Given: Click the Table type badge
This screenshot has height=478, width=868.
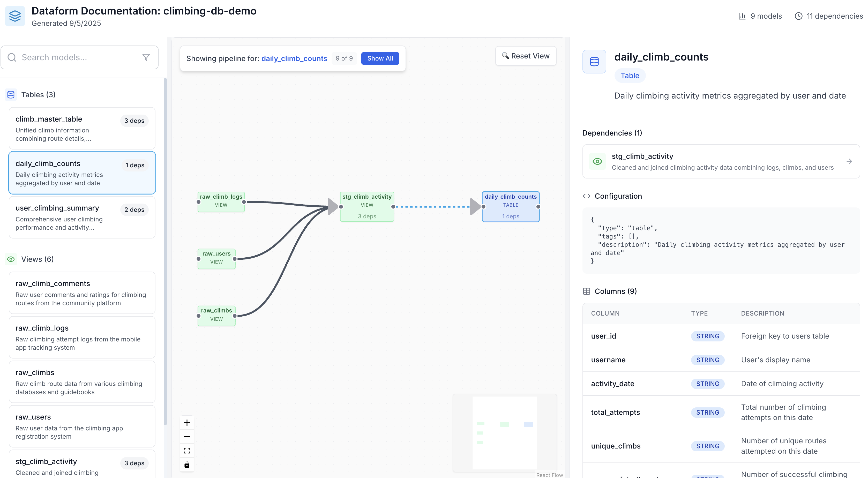Looking at the screenshot, I should tap(630, 76).
